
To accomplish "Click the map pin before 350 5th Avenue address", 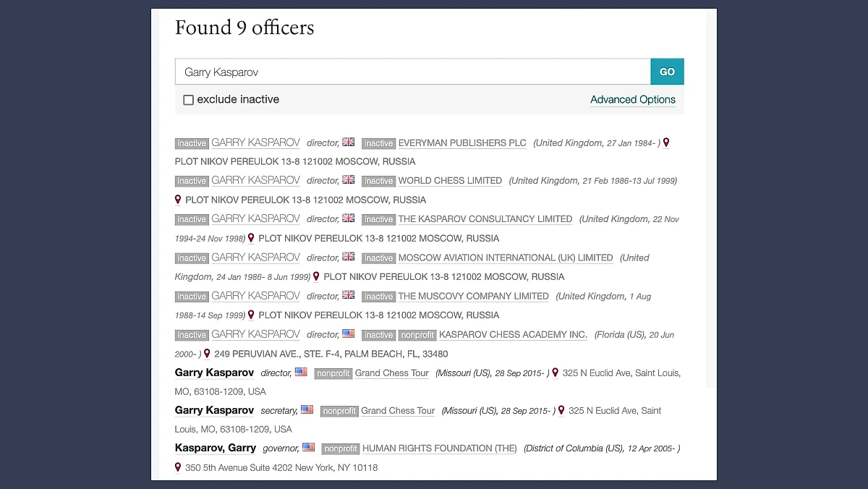I will point(178,467).
